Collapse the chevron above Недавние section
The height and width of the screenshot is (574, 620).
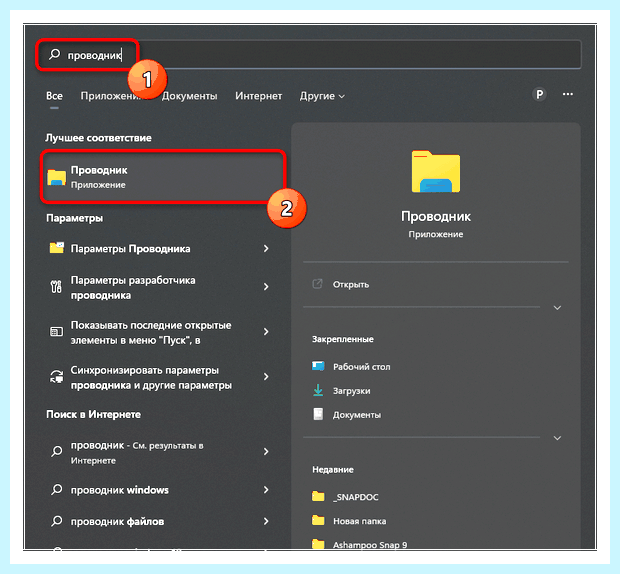point(557,438)
